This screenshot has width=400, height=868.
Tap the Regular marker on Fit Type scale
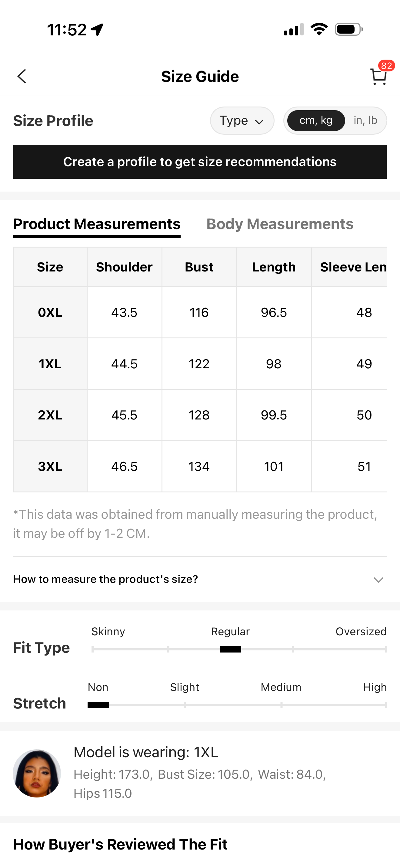(230, 649)
